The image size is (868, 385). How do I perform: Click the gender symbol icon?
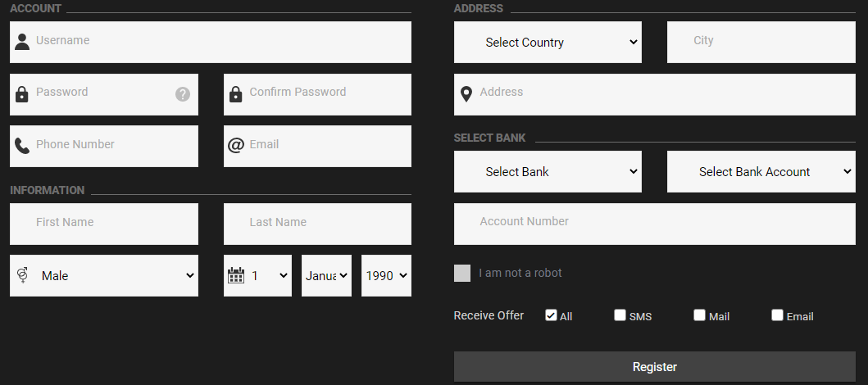click(x=22, y=275)
